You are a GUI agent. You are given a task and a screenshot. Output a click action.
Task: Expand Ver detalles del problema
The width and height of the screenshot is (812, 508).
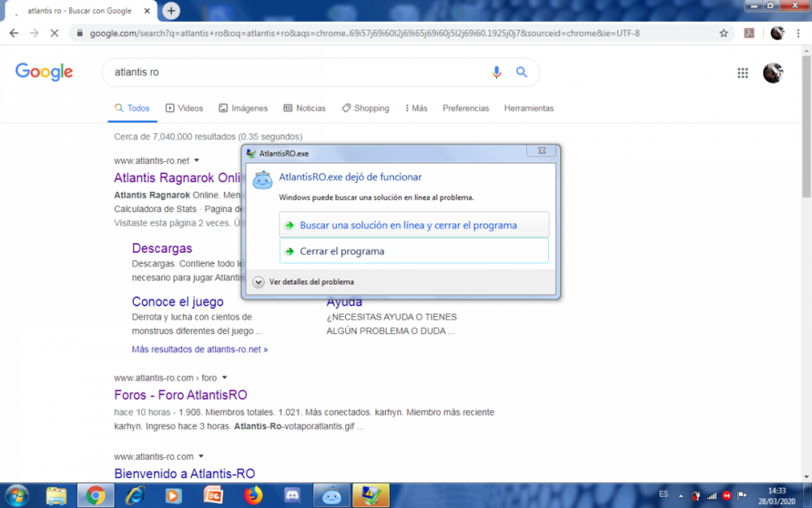[x=259, y=282]
